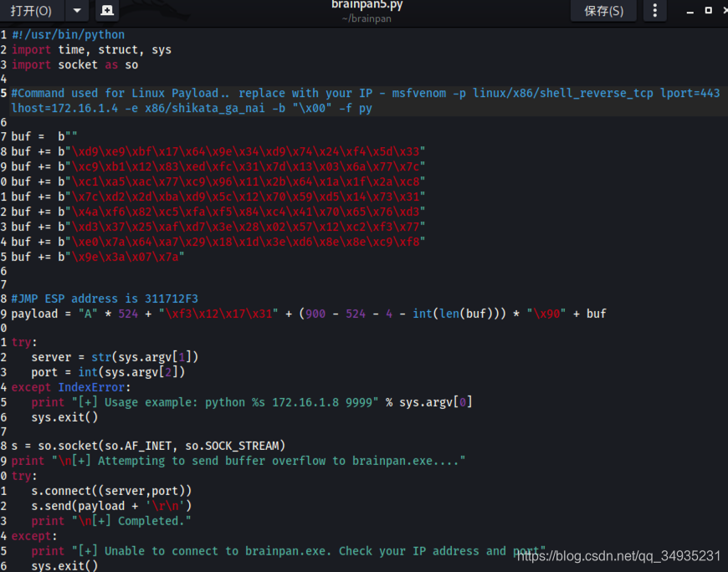Expand the recent files dropdown arrow
Viewport: 728px width, 572px height.
[77, 11]
